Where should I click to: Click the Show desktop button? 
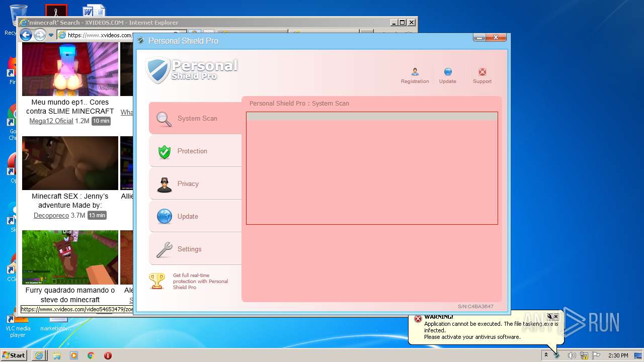tap(638, 355)
